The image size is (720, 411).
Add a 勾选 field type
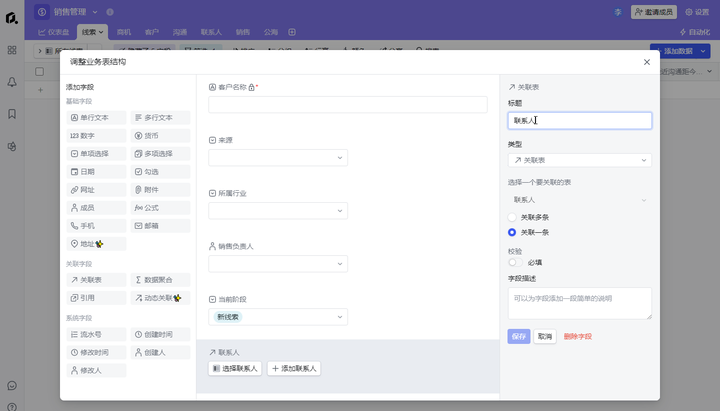[160, 172]
